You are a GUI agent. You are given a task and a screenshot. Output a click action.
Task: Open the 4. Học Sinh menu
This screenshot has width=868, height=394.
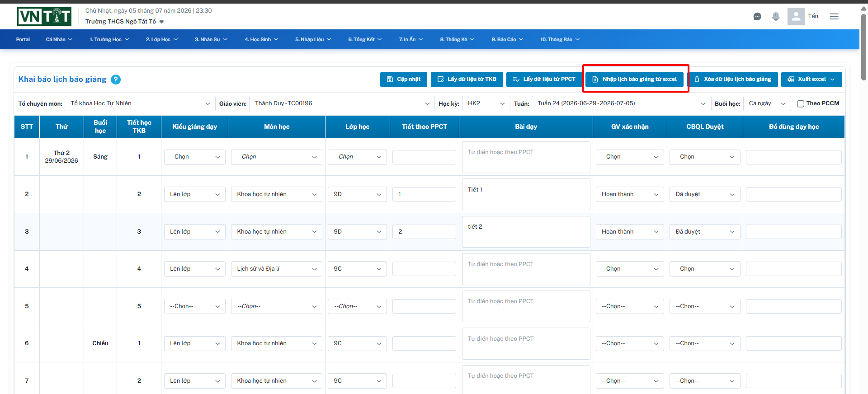click(x=261, y=39)
